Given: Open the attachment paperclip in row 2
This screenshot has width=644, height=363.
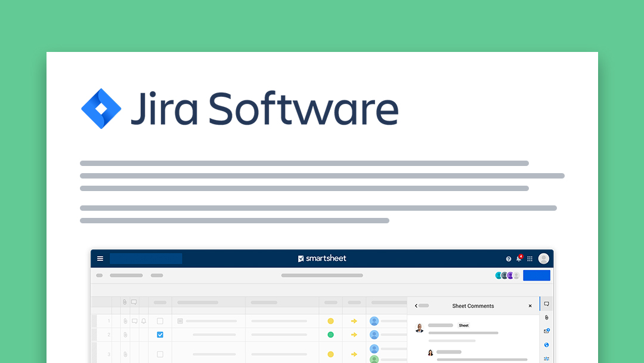Looking at the screenshot, I should (x=125, y=335).
